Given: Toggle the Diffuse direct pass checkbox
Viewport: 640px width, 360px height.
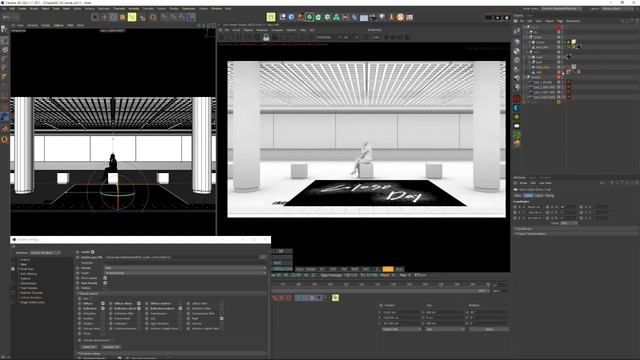Looking at the screenshot, I should pyautogui.click(x=139, y=304).
